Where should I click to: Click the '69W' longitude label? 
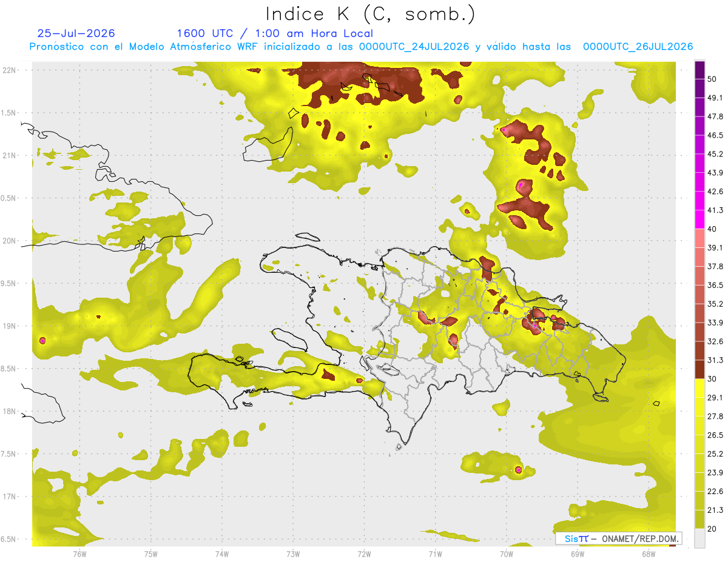point(577,555)
